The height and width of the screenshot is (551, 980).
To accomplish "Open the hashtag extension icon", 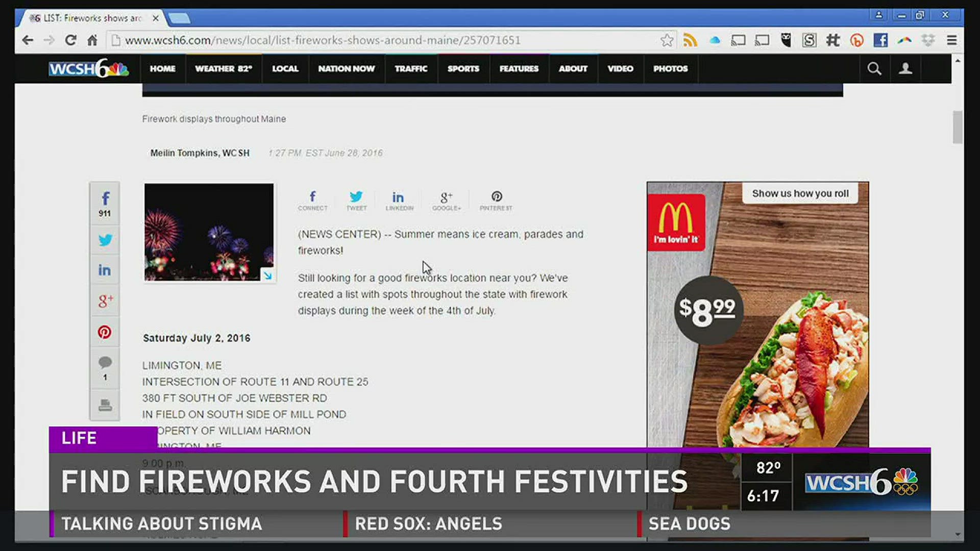I will tap(833, 40).
